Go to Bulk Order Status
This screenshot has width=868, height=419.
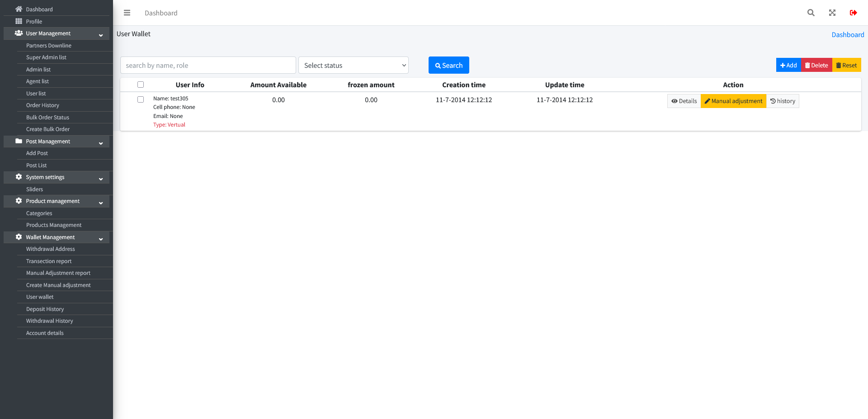click(47, 117)
